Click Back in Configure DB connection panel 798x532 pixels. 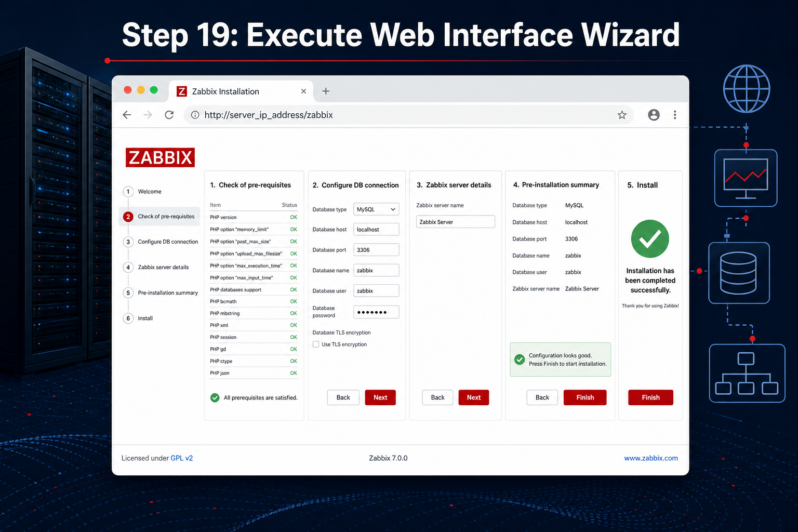[x=343, y=397]
